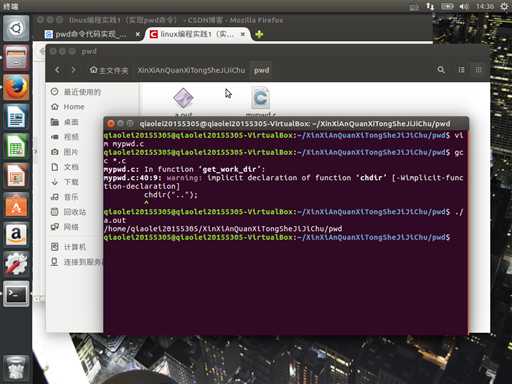Click output '/home/qiaolei20155305/XinXiAnQuanXiTongSheJiJiChu/pwd'
512x384 pixels.
pos(223,229)
